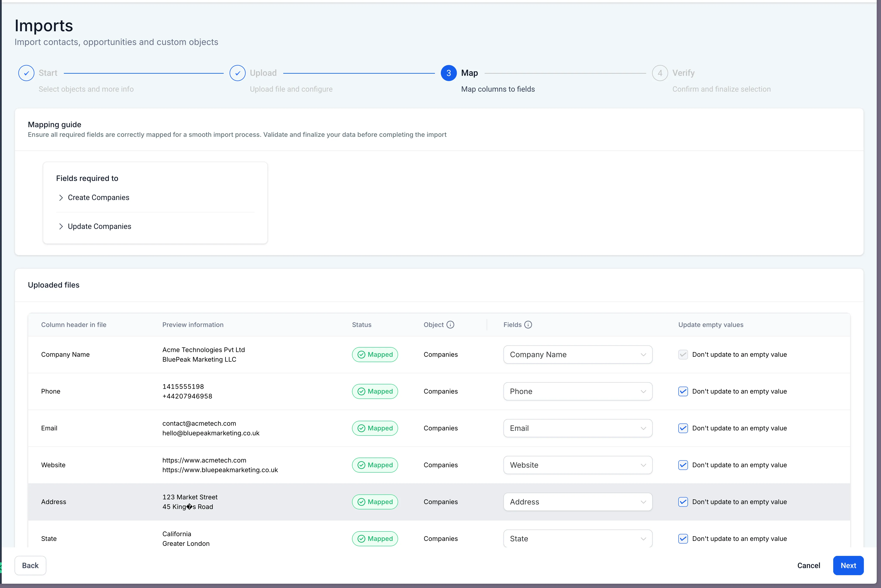Viewport: 881px width, 588px height.
Task: Click the Start step checkmark circle
Action: (x=26, y=73)
